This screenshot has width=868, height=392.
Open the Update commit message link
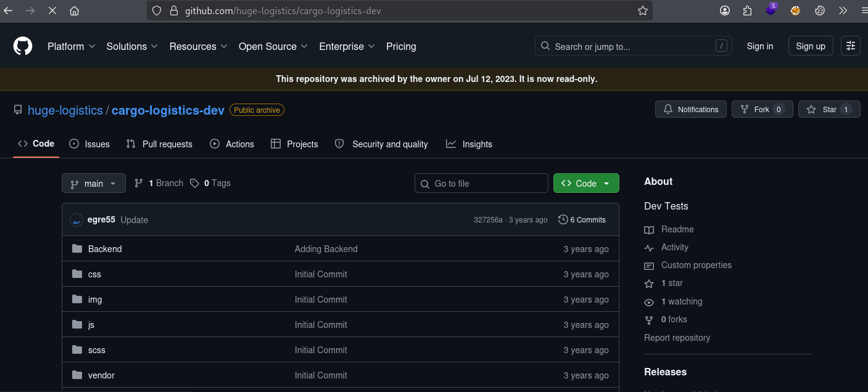[134, 220]
